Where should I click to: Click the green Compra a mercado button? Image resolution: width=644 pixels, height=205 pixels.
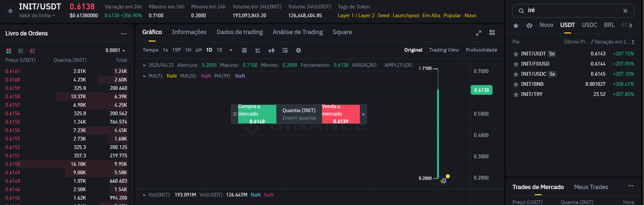(x=257, y=114)
